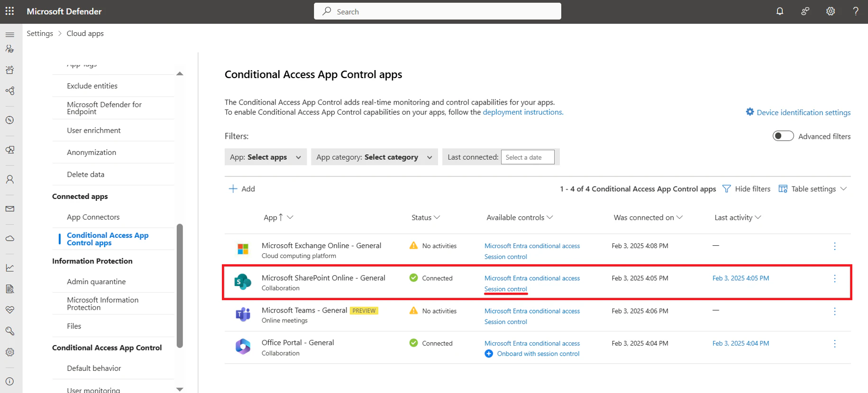Collapse the left navigation hamburger menu
Screen dimensions: 868x393
pos(10,35)
